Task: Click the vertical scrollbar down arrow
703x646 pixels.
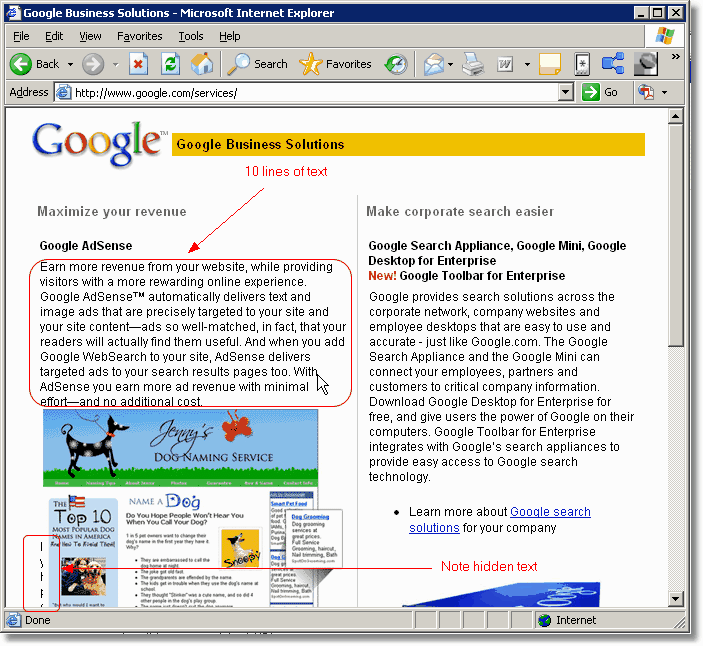Action: [675, 599]
